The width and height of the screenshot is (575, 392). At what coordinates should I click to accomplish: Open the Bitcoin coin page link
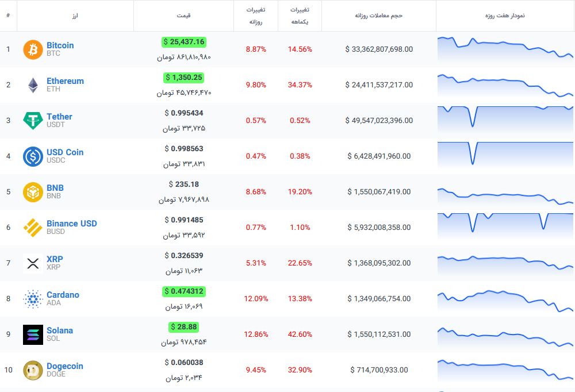coord(60,45)
